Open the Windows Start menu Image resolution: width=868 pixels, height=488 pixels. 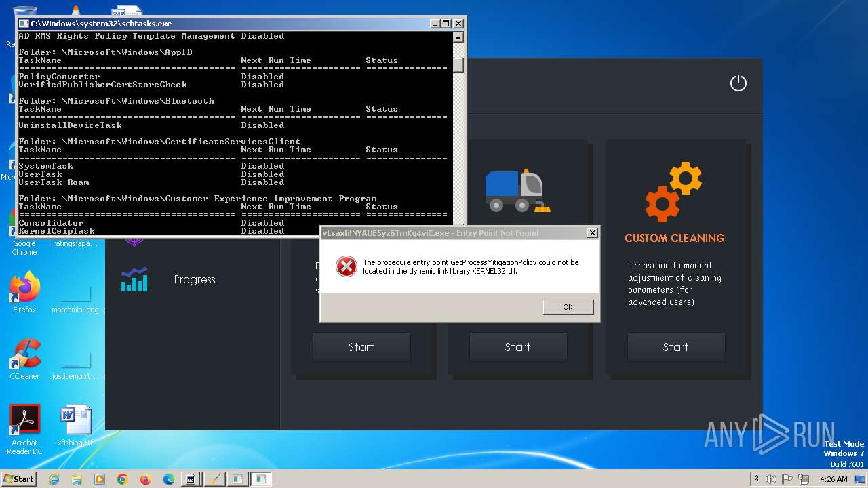click(x=18, y=479)
